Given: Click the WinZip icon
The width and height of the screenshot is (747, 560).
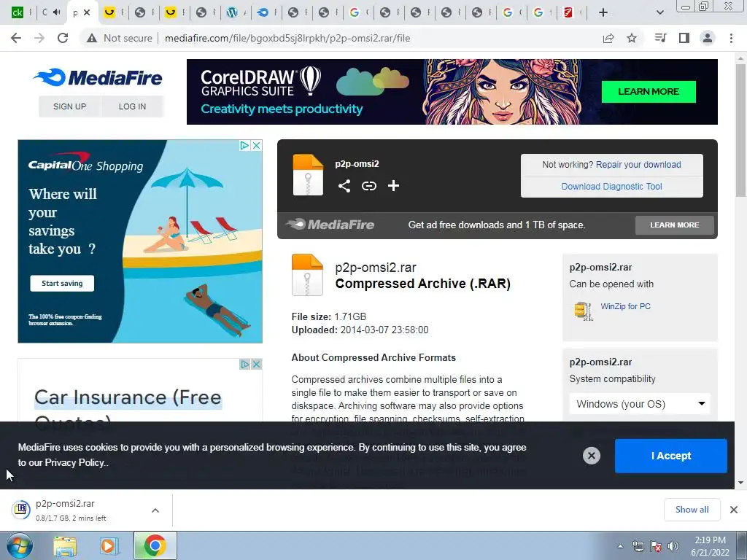Looking at the screenshot, I should pyautogui.click(x=584, y=311).
